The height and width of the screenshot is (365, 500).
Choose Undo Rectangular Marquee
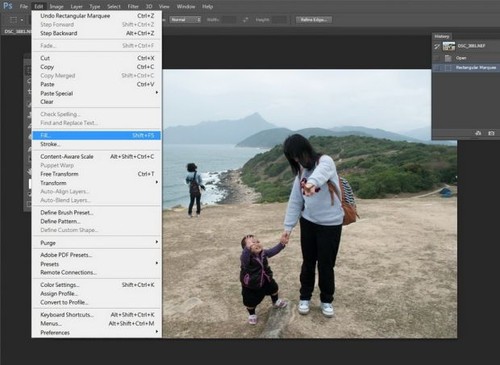[x=96, y=16]
